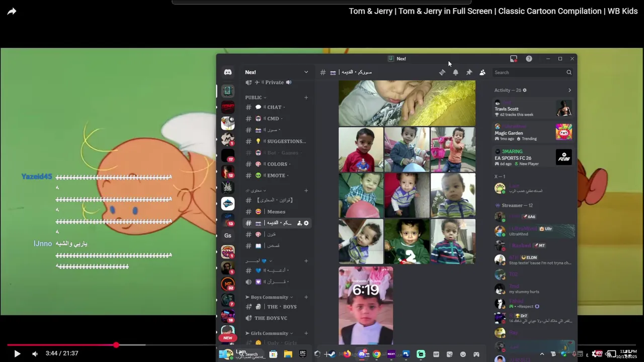Open EA SPORTS FC 26 activity card
The width and height of the screenshot is (644, 362).
tap(533, 157)
